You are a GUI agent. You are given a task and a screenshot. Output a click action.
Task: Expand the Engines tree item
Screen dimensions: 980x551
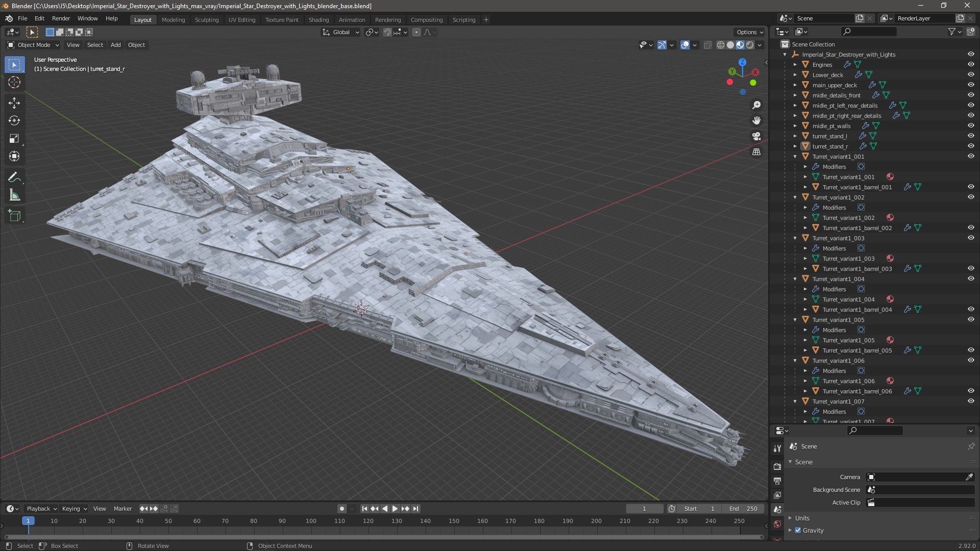tap(795, 65)
